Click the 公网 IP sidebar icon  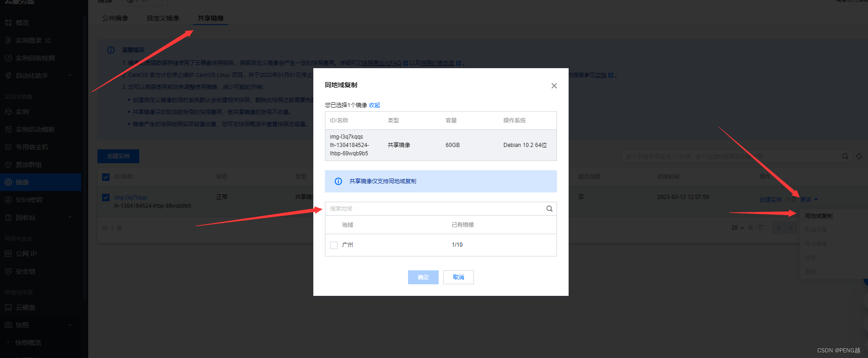tap(8, 254)
